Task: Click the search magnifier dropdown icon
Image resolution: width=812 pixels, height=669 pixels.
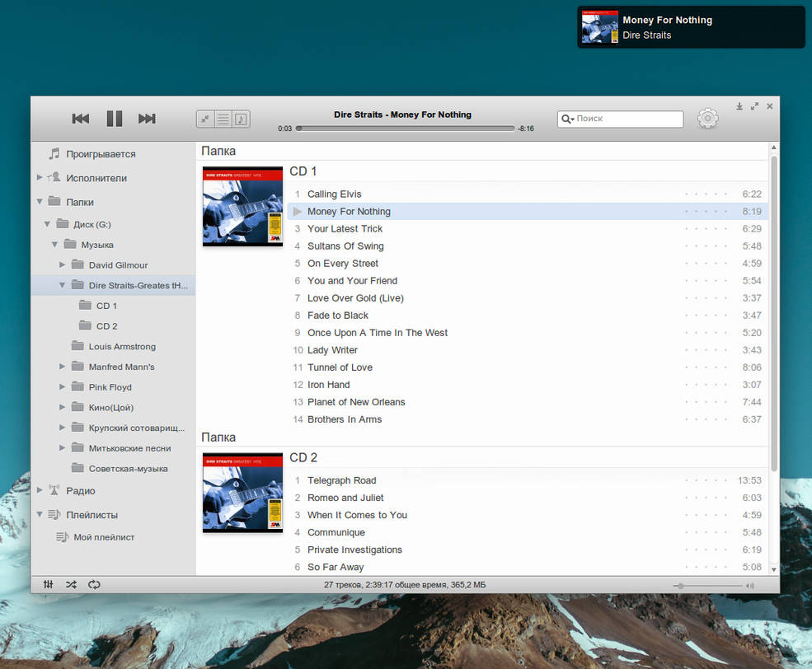Action: pyautogui.click(x=567, y=119)
